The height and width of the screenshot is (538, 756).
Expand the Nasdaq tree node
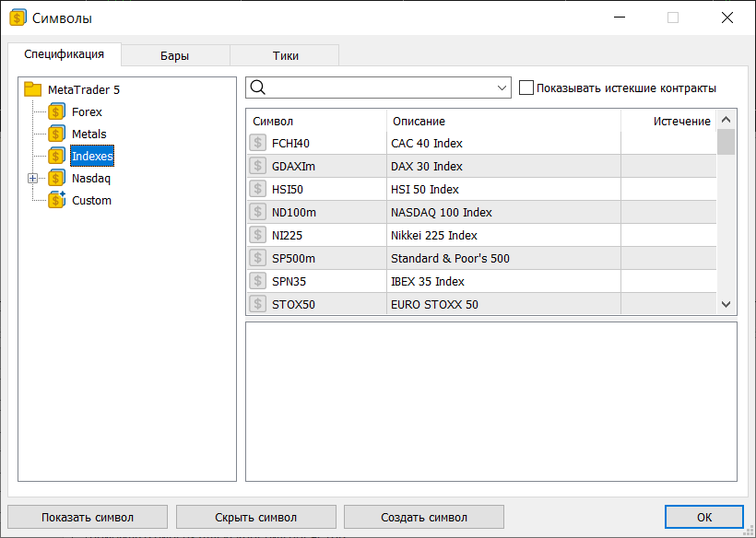32,179
